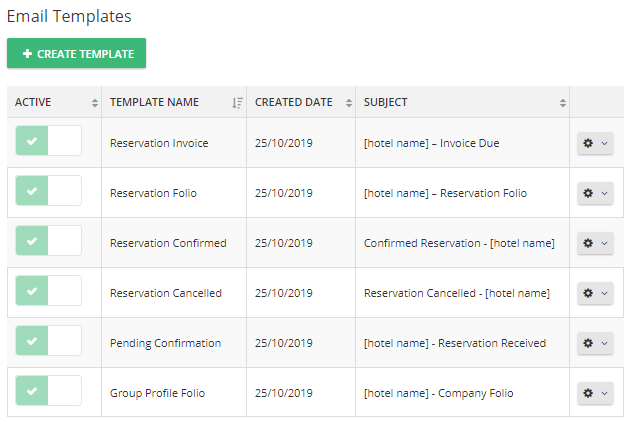Sort table by Subject column arrows
Screen dimensions: 633x426
[x=563, y=103]
